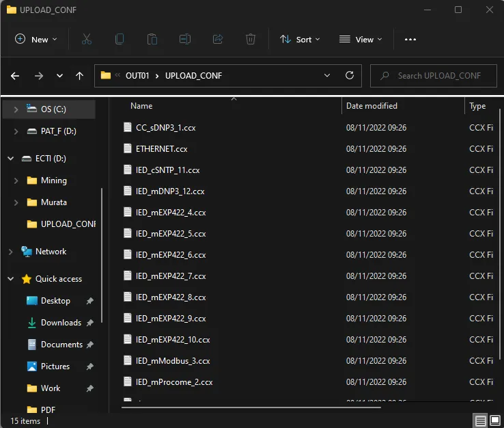504x428 pixels.
Task: Expand the OS (C:) drive
Action: point(16,109)
